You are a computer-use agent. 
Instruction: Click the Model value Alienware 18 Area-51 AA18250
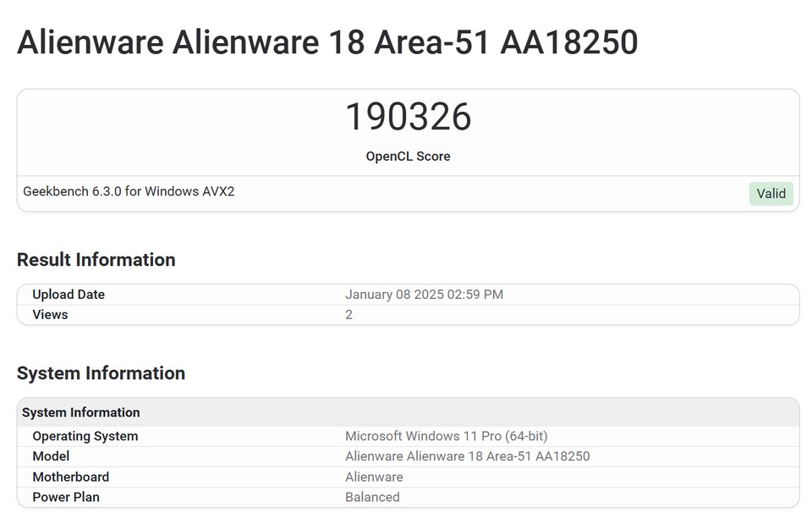468,456
